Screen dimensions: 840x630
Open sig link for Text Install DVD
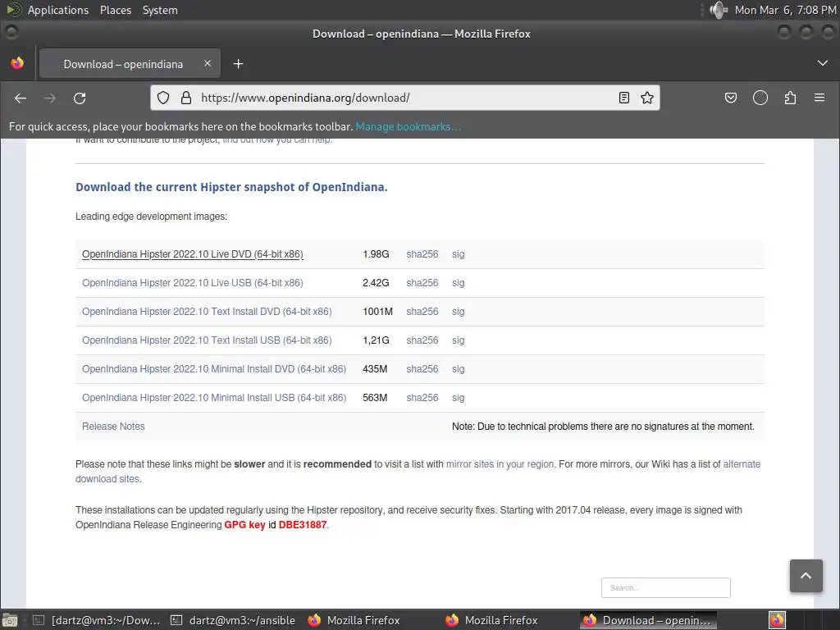pos(458,311)
